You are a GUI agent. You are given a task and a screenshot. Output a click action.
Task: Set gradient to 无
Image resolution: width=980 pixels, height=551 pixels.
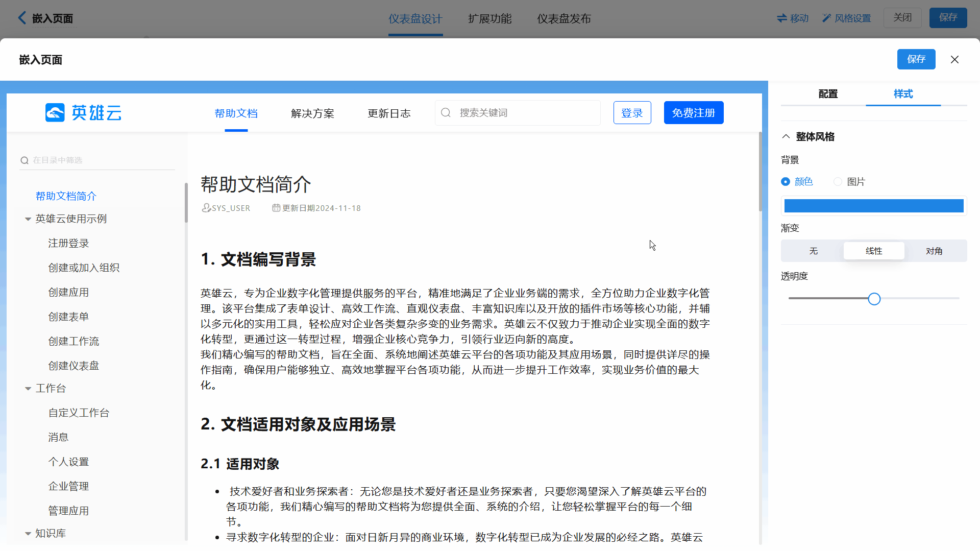pyautogui.click(x=813, y=251)
